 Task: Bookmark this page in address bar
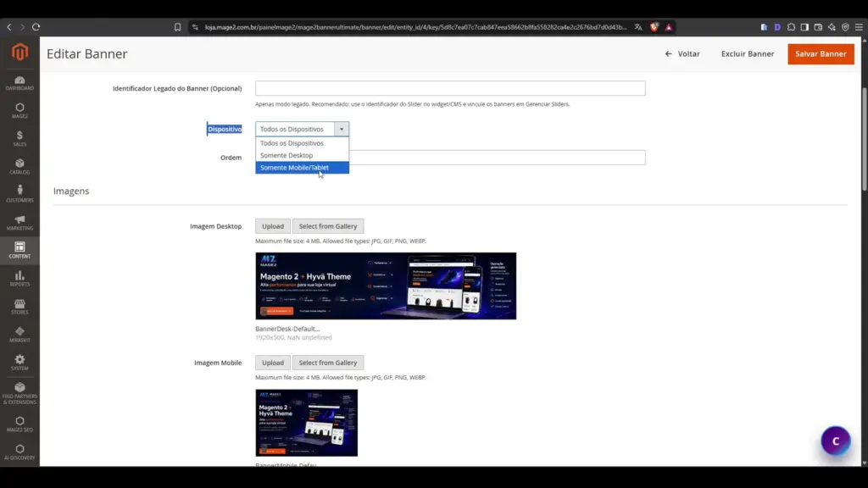pyautogui.click(x=178, y=27)
